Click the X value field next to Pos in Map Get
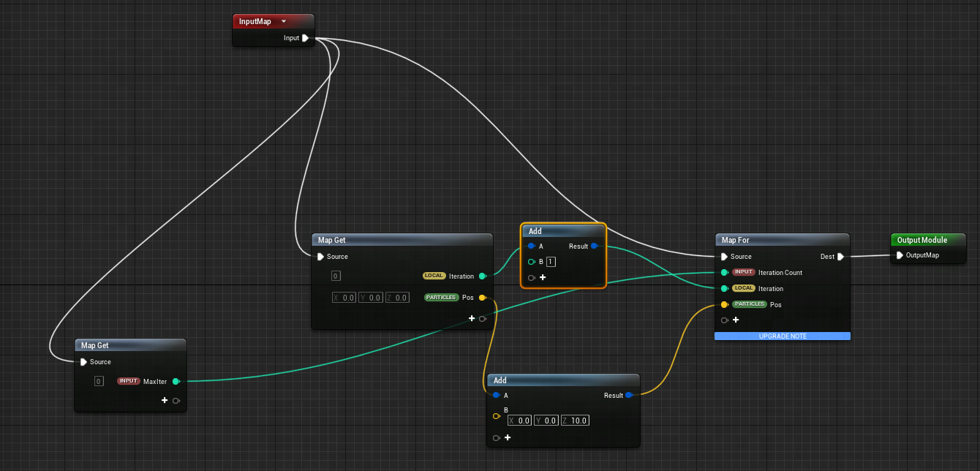 click(x=344, y=298)
